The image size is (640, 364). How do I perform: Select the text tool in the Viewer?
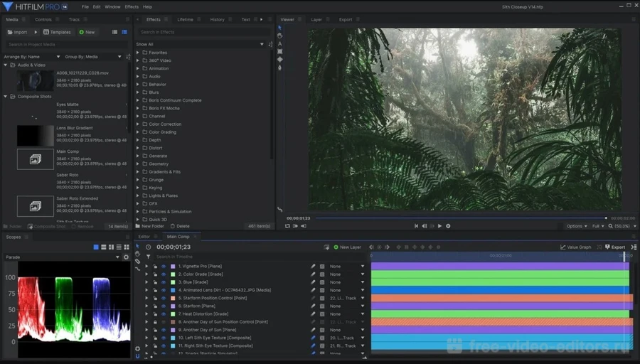pyautogui.click(x=279, y=43)
